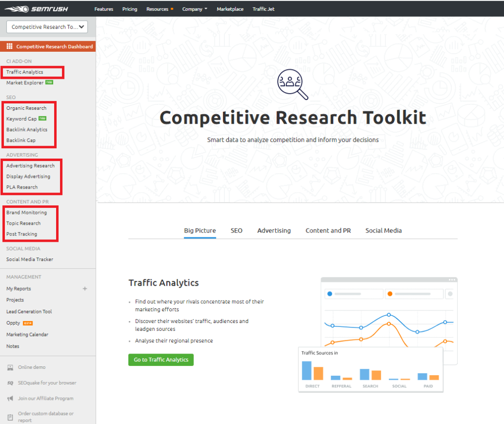504x424 pixels.
Task: Open My Reports in the Management section
Action: 19,289
